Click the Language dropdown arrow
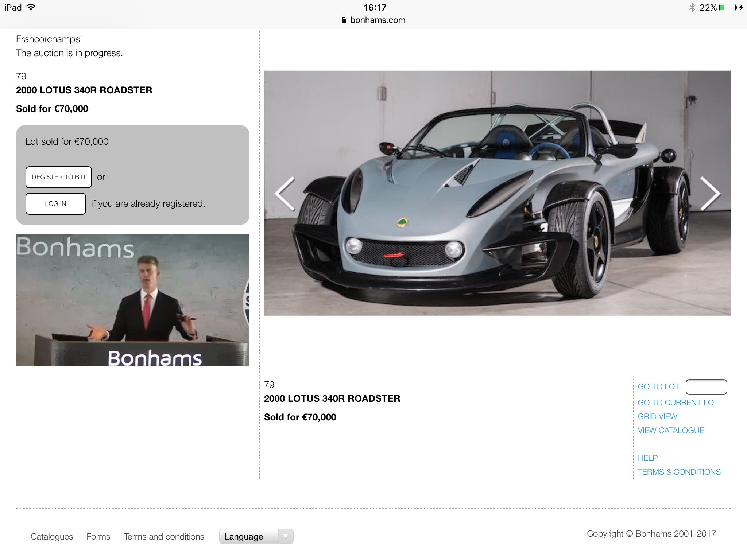Image resolution: width=747 pixels, height=560 pixels. click(x=286, y=536)
